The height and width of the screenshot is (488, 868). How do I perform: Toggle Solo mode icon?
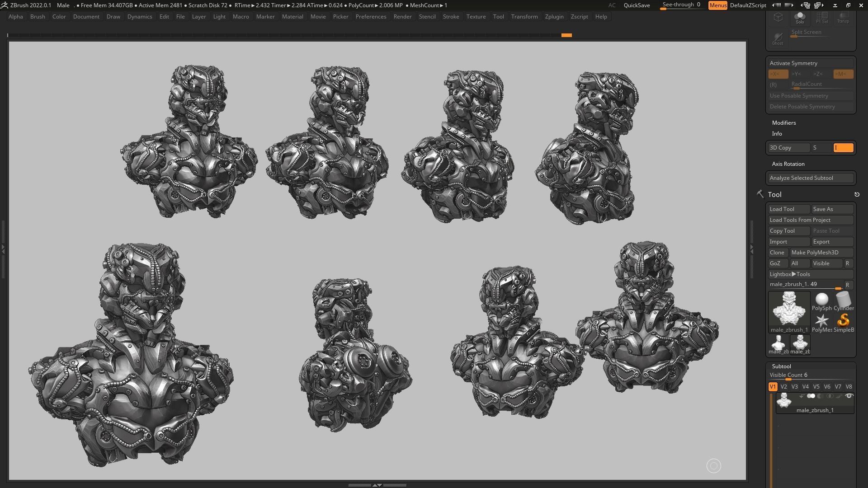click(x=800, y=18)
